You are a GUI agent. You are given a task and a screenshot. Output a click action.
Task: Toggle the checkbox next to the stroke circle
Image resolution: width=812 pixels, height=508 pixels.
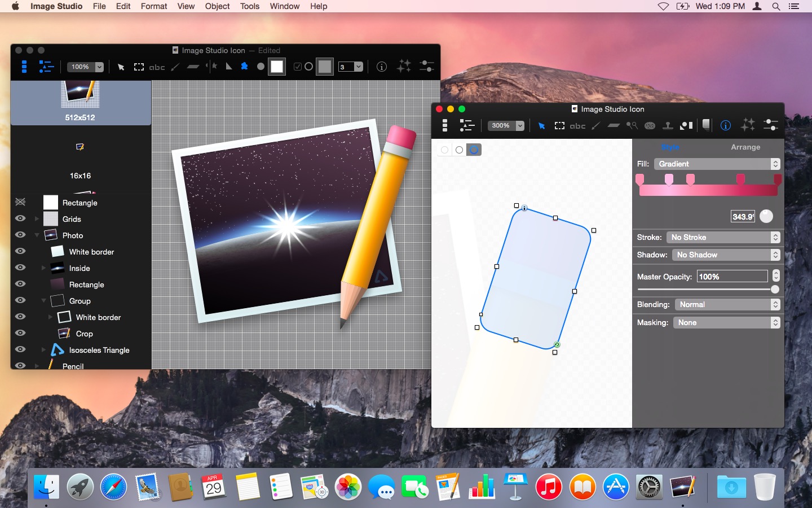tap(297, 67)
